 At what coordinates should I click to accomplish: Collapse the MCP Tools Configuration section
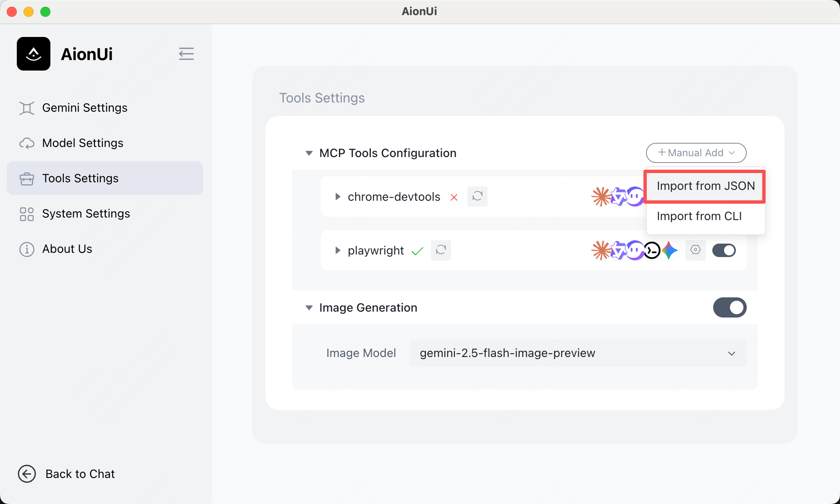pos(309,153)
